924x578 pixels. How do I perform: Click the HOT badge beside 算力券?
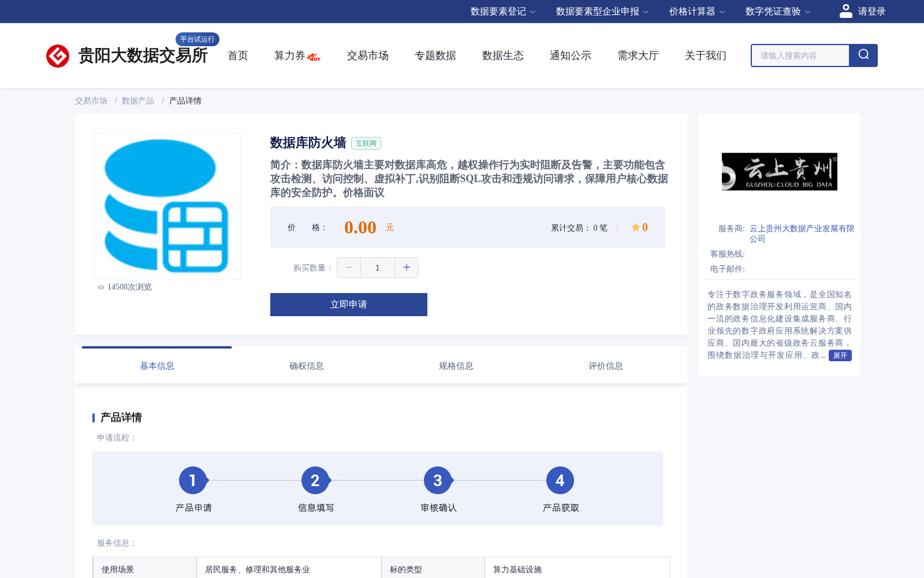coord(314,57)
